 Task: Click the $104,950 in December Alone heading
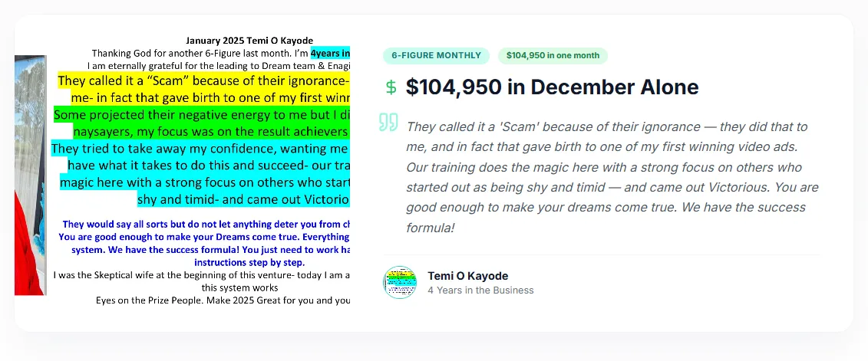(552, 87)
